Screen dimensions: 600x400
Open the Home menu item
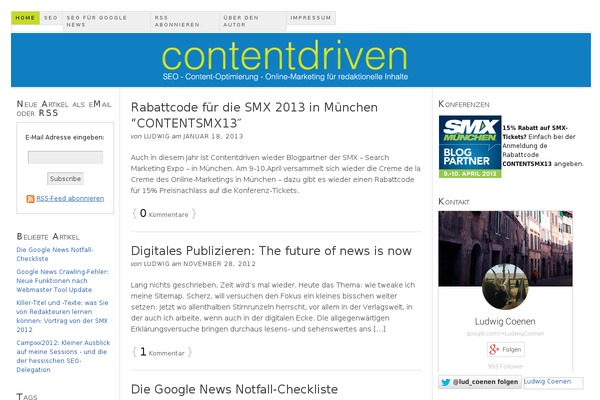[25, 18]
